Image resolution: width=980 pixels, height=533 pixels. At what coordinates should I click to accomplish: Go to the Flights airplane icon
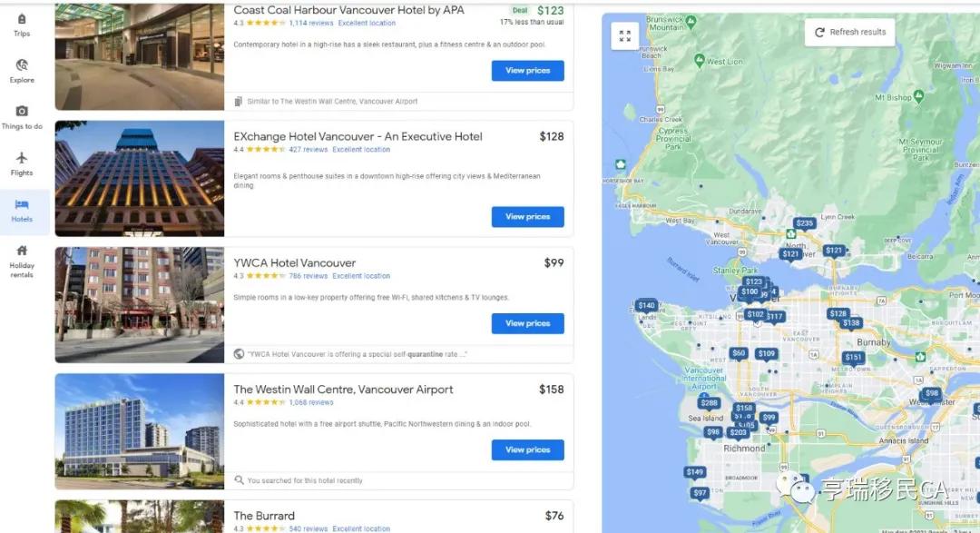[x=22, y=158]
